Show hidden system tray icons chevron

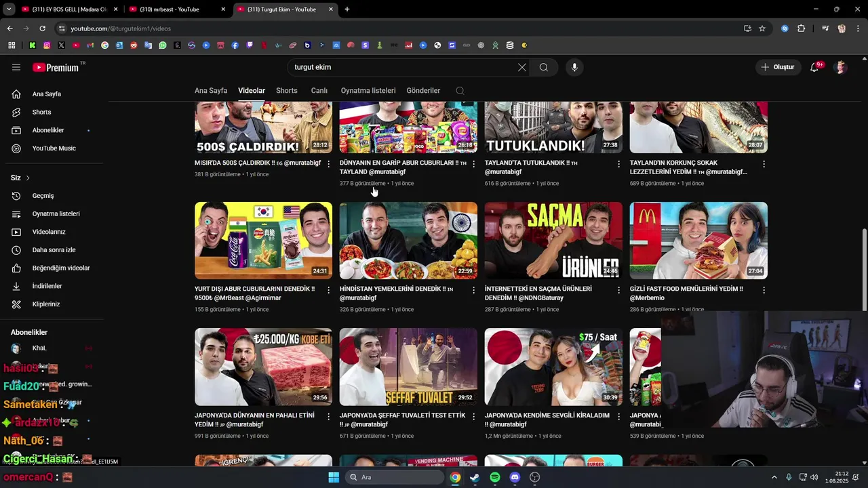774,477
